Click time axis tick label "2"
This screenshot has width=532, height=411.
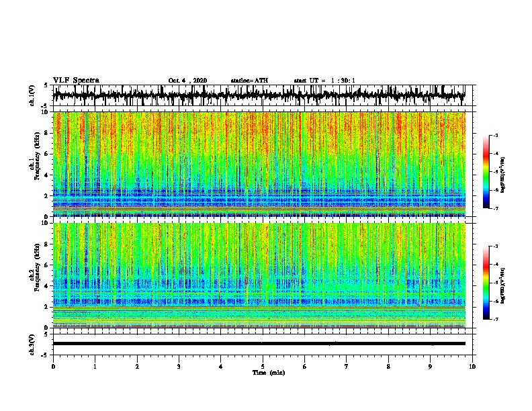pyautogui.click(x=137, y=367)
